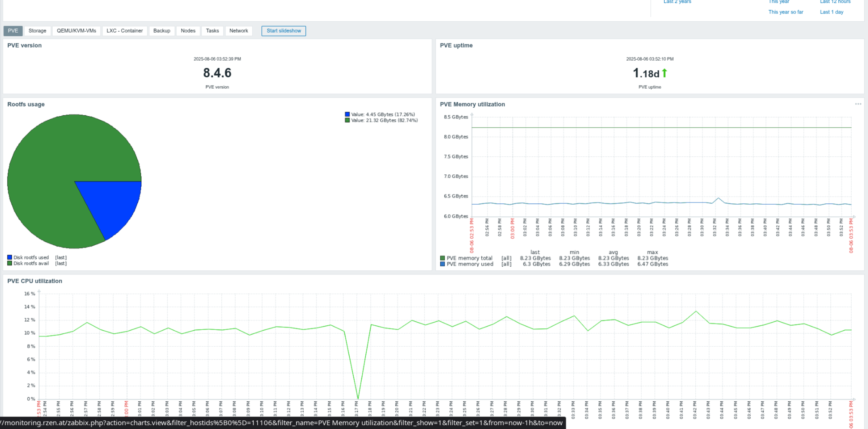Click the 'Disk rootfs used' legend label
The width and height of the screenshot is (868, 429).
pos(31,257)
